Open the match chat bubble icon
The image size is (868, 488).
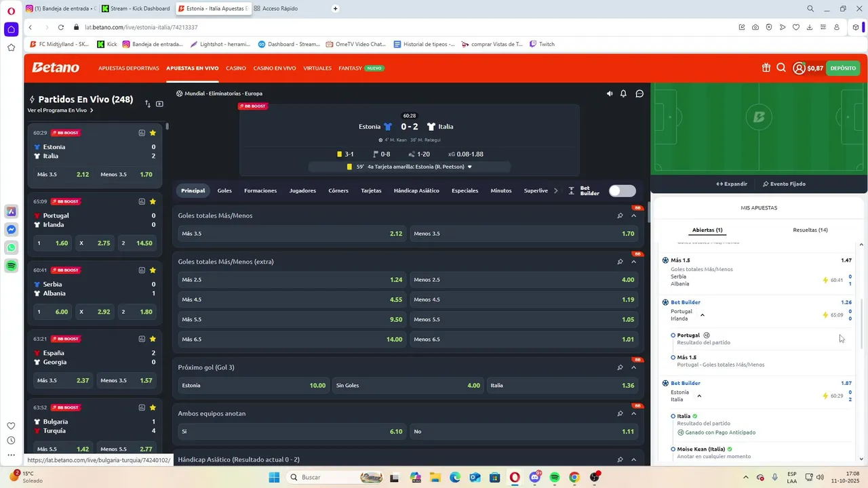pos(639,94)
